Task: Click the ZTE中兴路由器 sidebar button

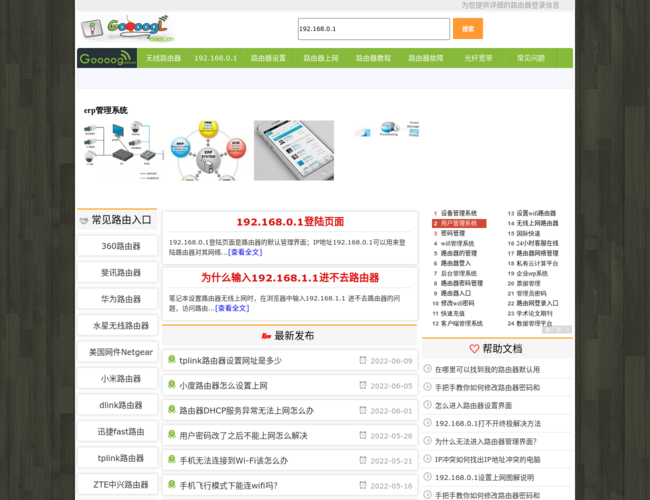Action: pos(117,485)
